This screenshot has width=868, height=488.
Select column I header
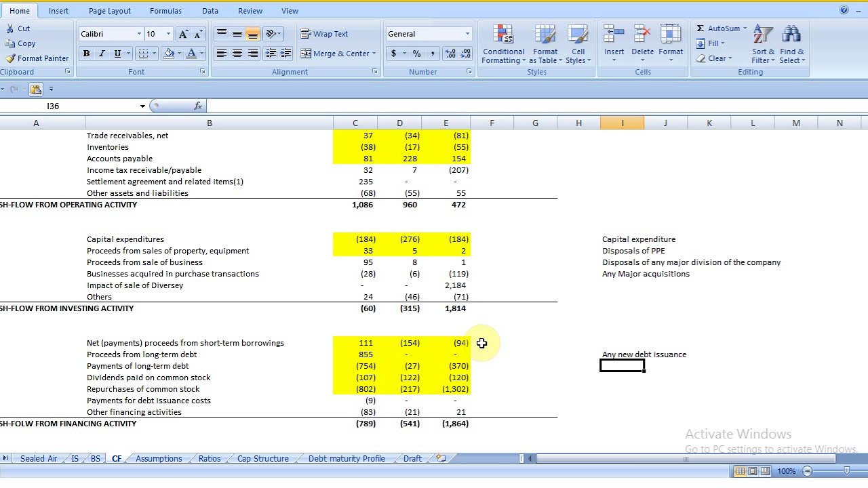coord(623,123)
